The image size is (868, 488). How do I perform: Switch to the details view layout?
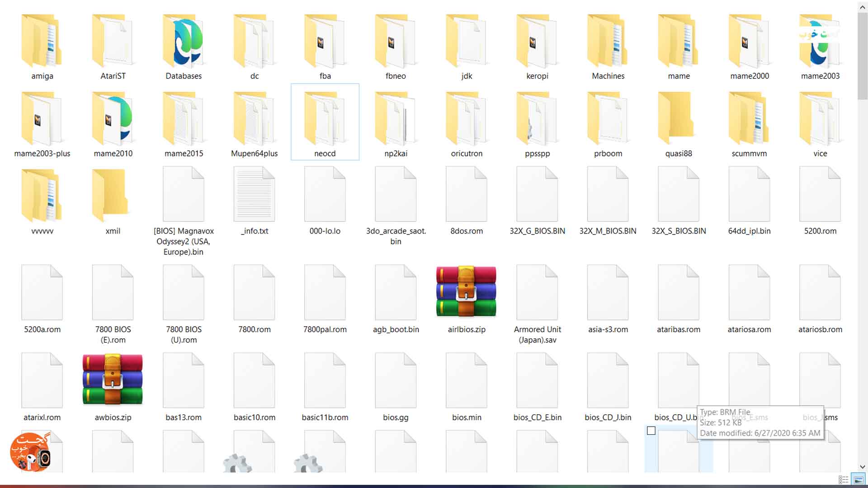(x=844, y=480)
